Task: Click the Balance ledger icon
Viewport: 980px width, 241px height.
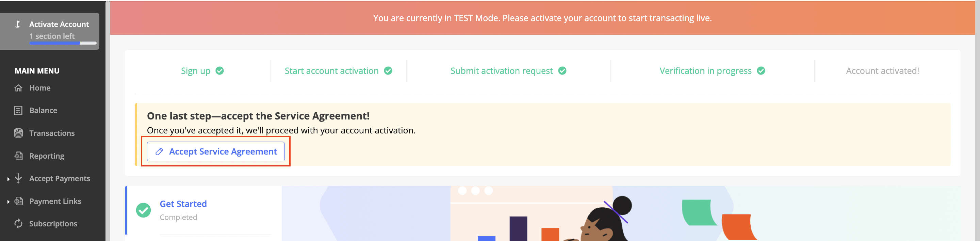Action: click(18, 110)
